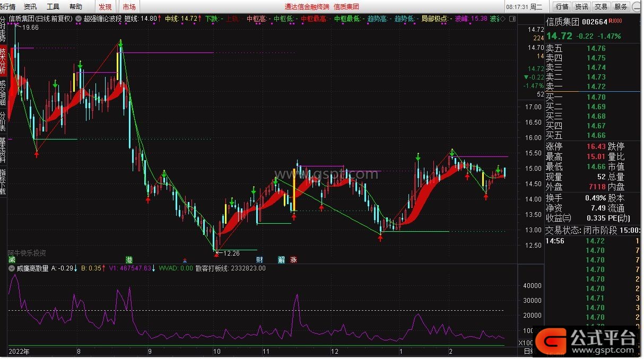This screenshot has height=359, width=644.
Task: Click the 净资 value 7.49
Action: (x=598, y=208)
